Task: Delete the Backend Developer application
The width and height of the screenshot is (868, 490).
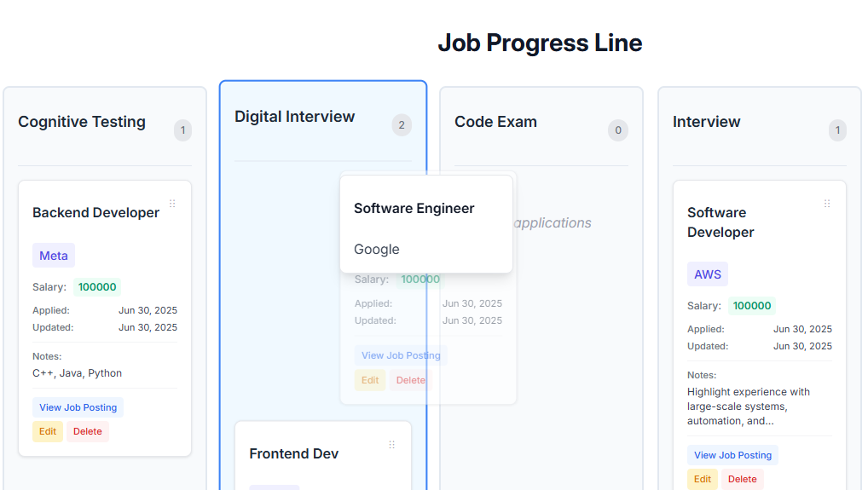Action: 88,431
